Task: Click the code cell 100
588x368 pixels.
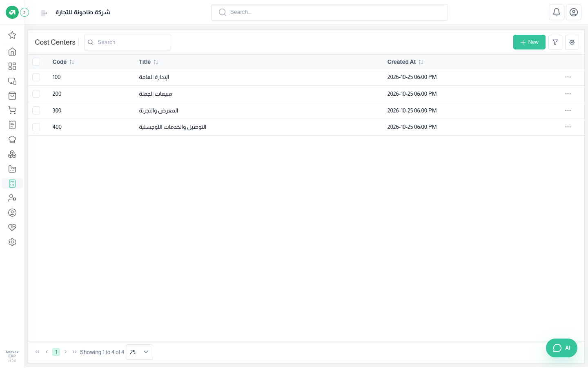Action: click(57, 77)
